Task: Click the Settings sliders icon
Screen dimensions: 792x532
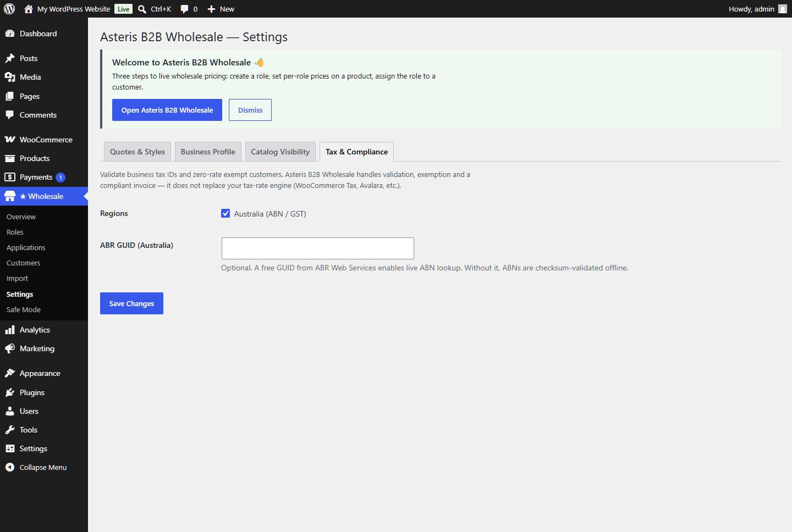Action: (10, 448)
